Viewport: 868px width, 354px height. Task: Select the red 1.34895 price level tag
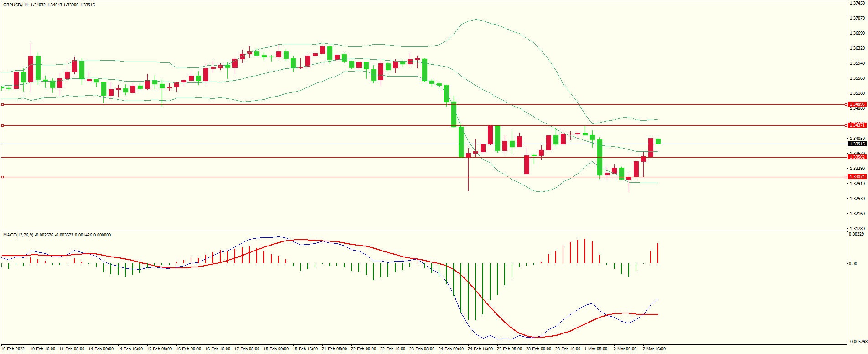(857, 104)
